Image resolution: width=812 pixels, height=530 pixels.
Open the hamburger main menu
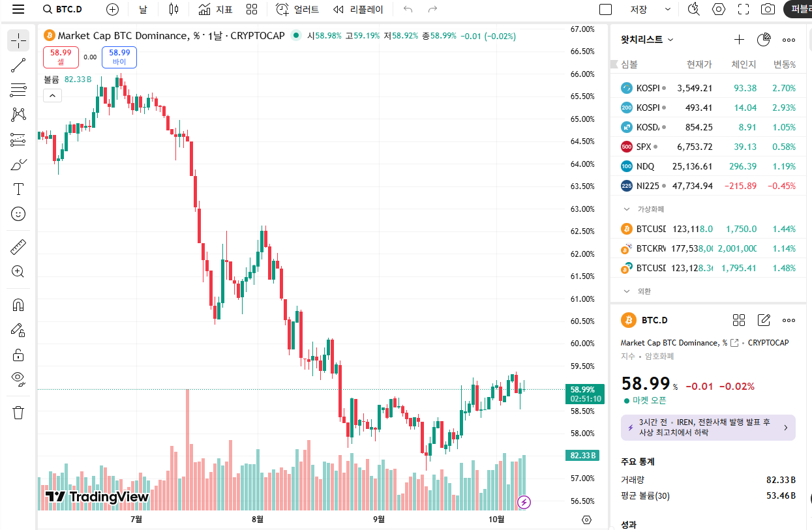[18, 9]
